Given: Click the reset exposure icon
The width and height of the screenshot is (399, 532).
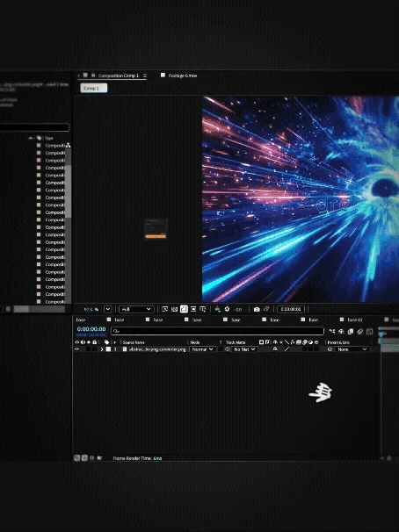Looking at the screenshot, I should pos(227,309).
